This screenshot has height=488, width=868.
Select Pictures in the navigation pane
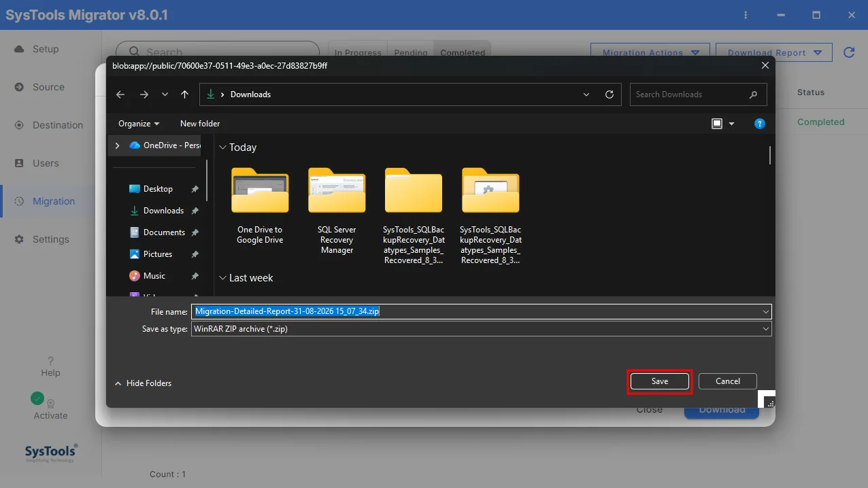158,254
